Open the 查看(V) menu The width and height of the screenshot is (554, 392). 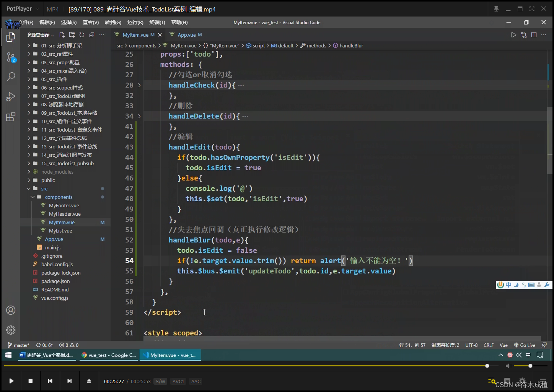point(91,23)
